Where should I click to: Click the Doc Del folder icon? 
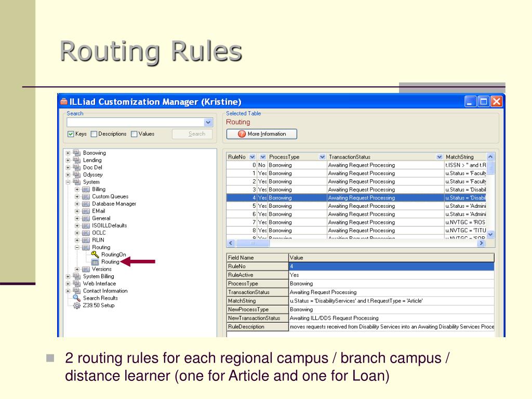77,167
